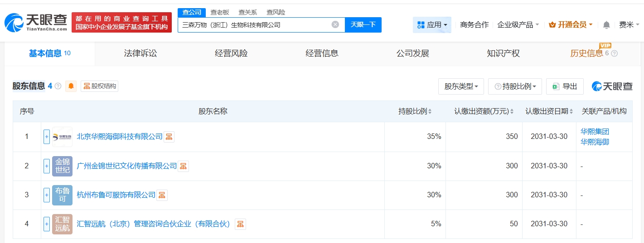The height and width of the screenshot is (243, 644).
Task: Open the 华熙集团 related organization link
Action: click(x=595, y=132)
